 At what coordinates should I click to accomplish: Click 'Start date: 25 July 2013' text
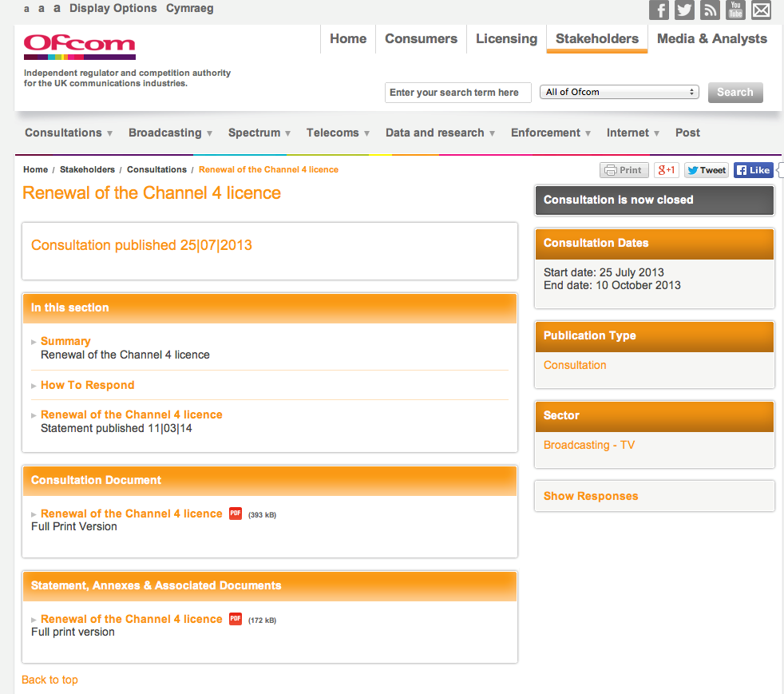pos(604,272)
